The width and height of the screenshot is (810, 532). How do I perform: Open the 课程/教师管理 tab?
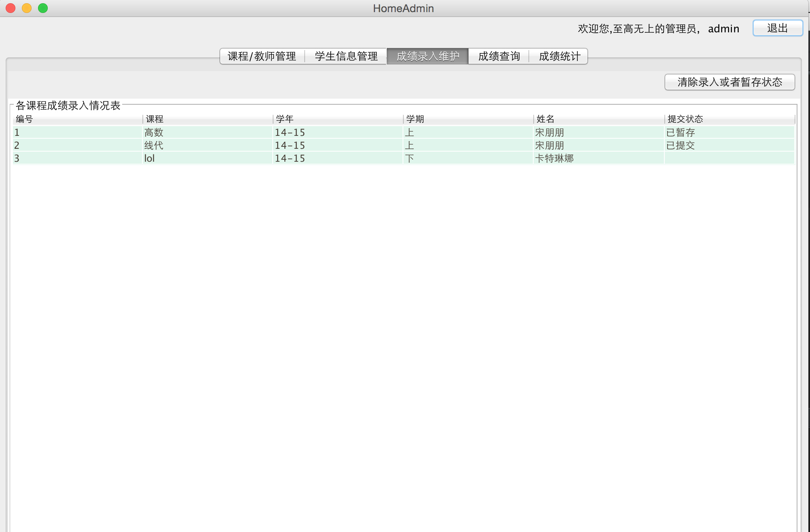click(262, 56)
